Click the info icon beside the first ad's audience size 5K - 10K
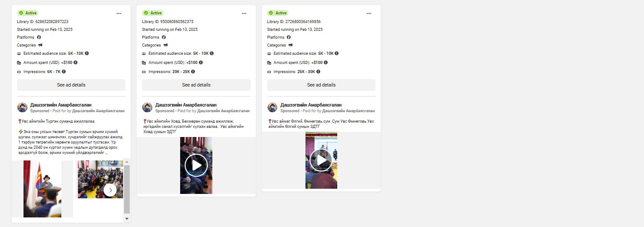644x227 pixels. 87,53
